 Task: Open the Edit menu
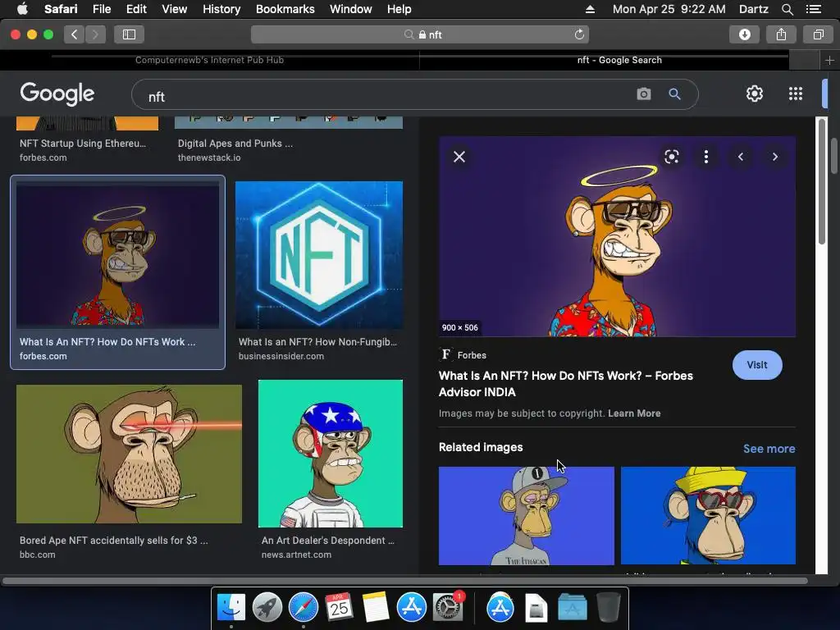pos(136,9)
